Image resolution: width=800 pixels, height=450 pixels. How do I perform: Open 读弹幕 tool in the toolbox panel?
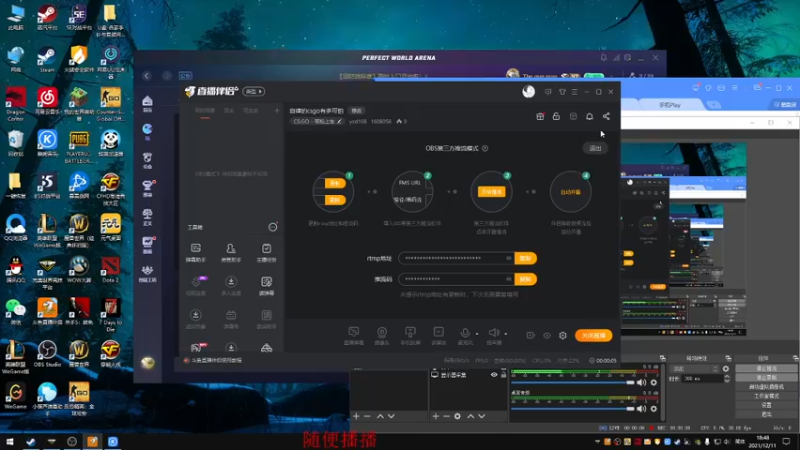pyautogui.click(x=266, y=286)
